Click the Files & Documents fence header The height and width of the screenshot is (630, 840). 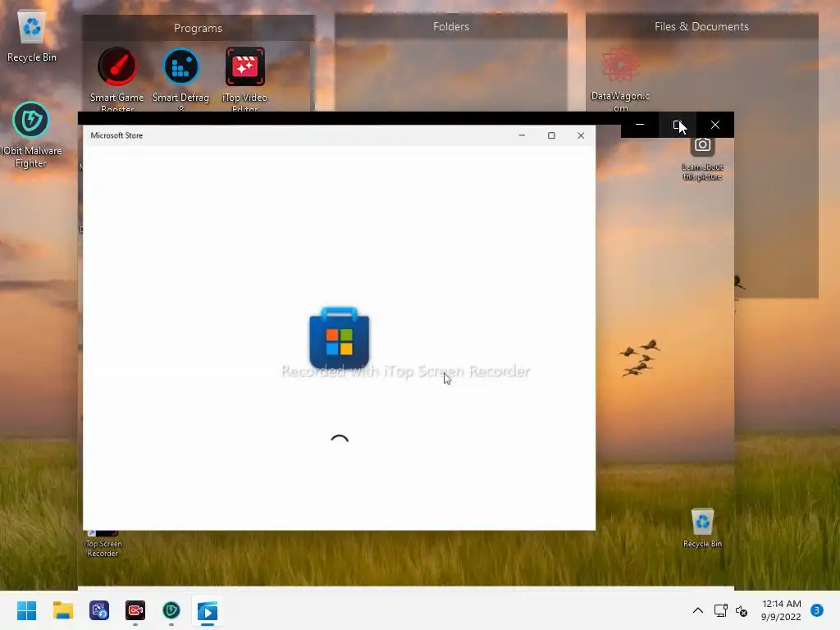pos(701,26)
